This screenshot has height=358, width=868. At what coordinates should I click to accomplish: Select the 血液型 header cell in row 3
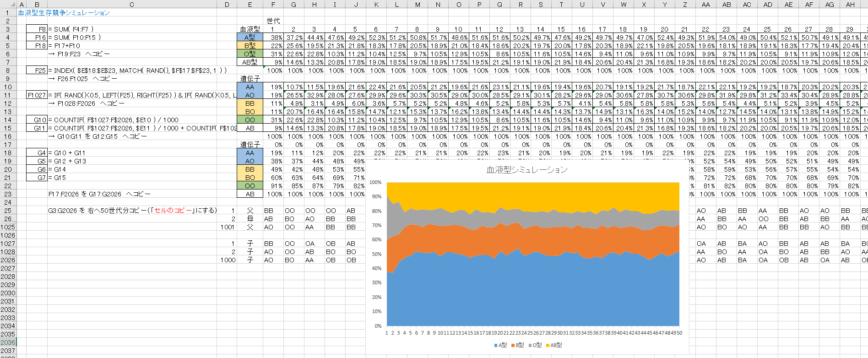[250, 29]
